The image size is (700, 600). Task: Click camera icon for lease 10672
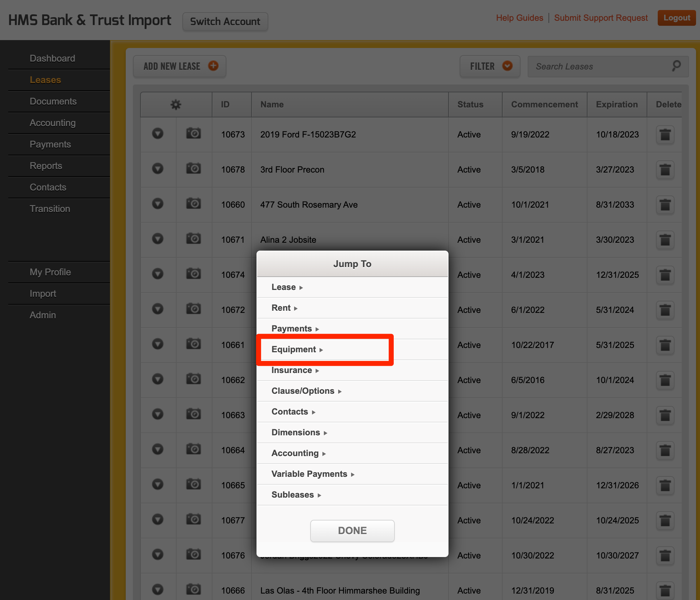pyautogui.click(x=193, y=309)
